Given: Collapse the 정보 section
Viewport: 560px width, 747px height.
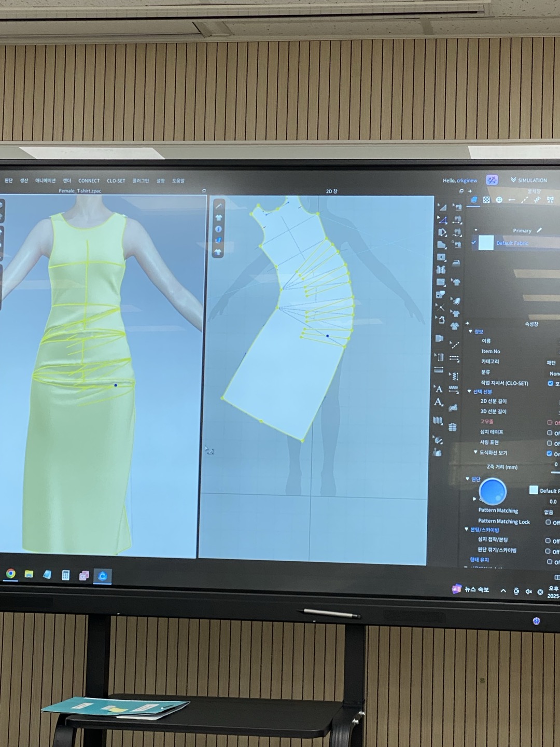Looking at the screenshot, I should coord(471,331).
